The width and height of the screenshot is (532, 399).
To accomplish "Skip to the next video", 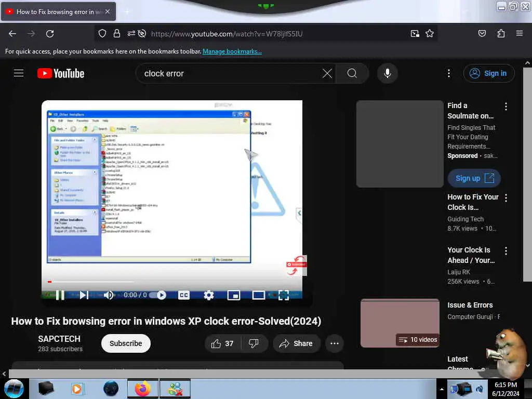I will pyautogui.click(x=84, y=295).
